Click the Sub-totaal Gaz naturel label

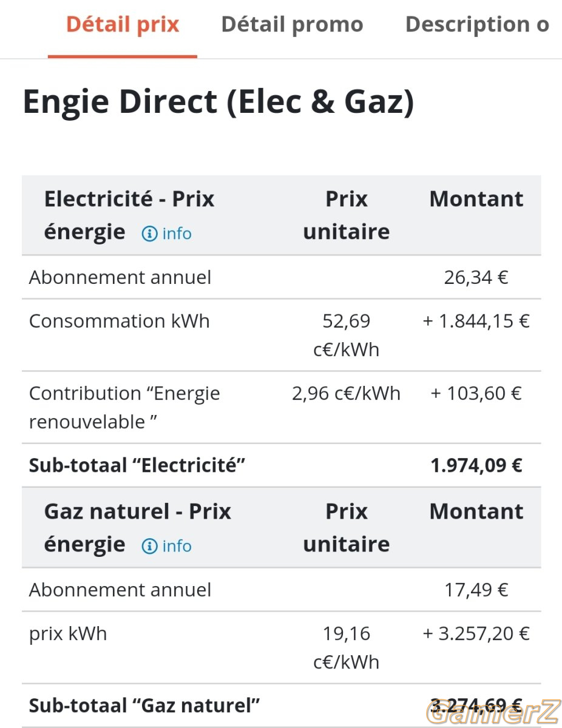pyautogui.click(x=144, y=706)
